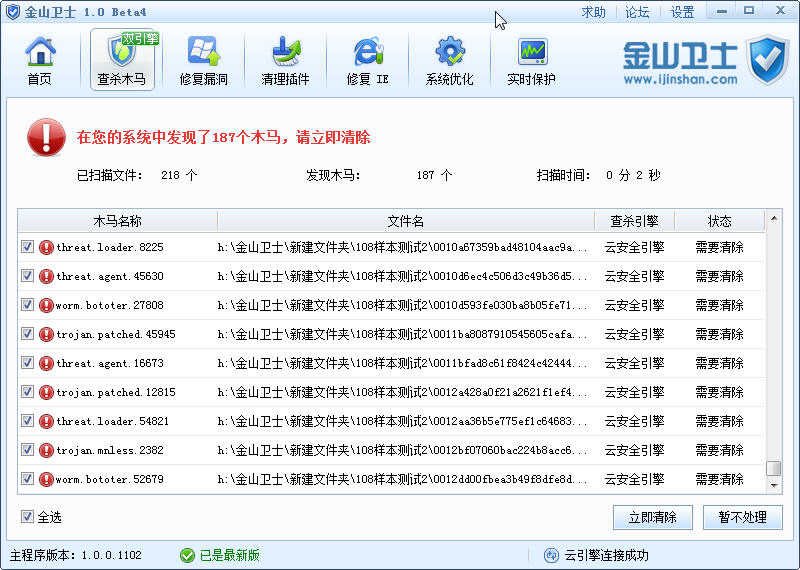Uncheck the trojan.patched.45945 checkbox
This screenshot has width=800, height=570.
coord(28,334)
